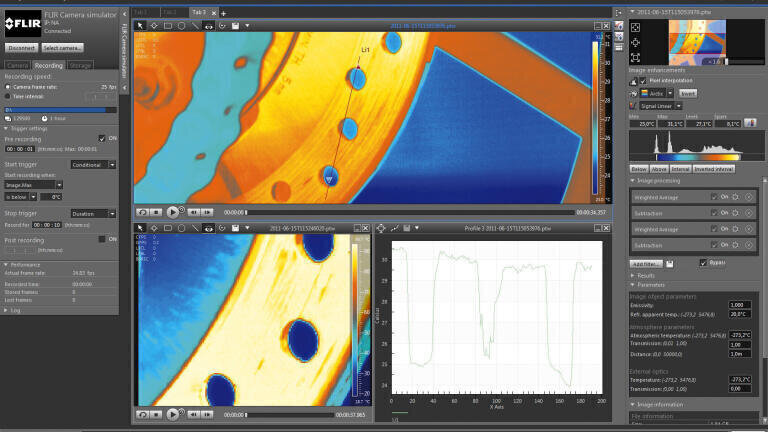Click the pan crosshair icon beside preview thumbnail

pos(635,43)
